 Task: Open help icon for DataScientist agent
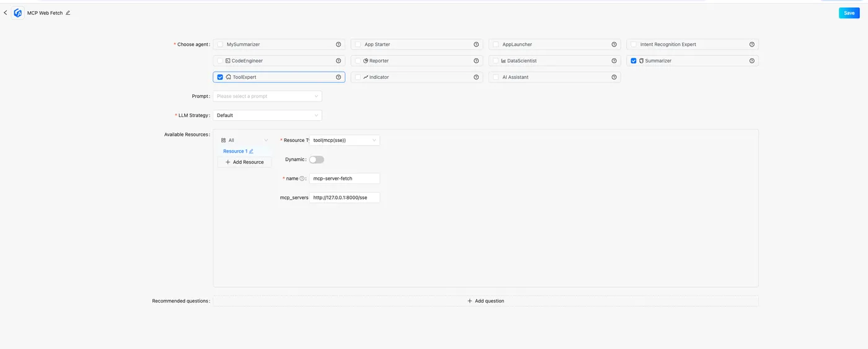[x=614, y=61]
